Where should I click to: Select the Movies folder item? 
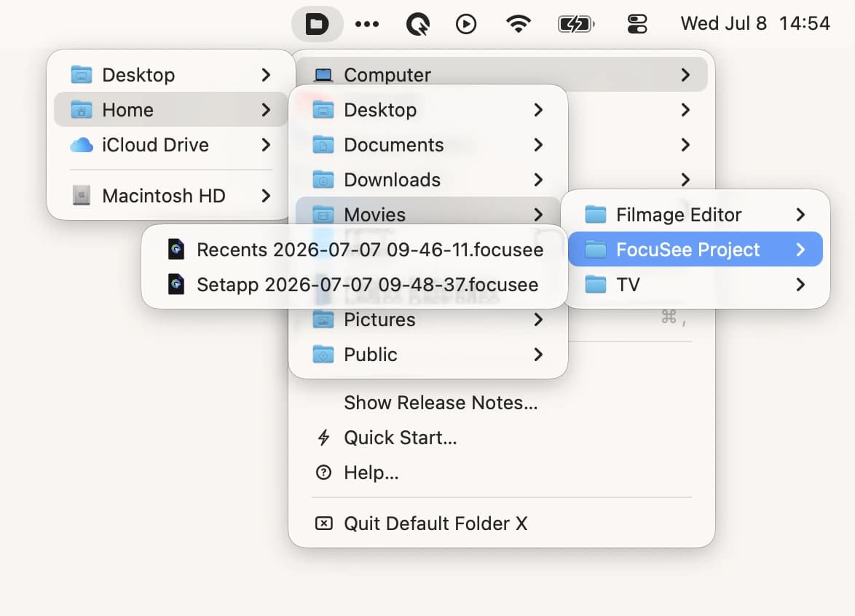click(428, 211)
